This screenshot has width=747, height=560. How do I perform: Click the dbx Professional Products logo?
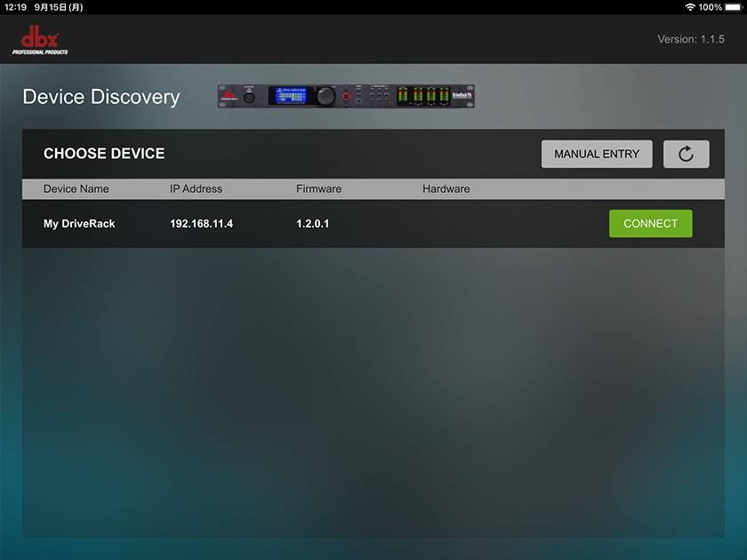coord(40,39)
